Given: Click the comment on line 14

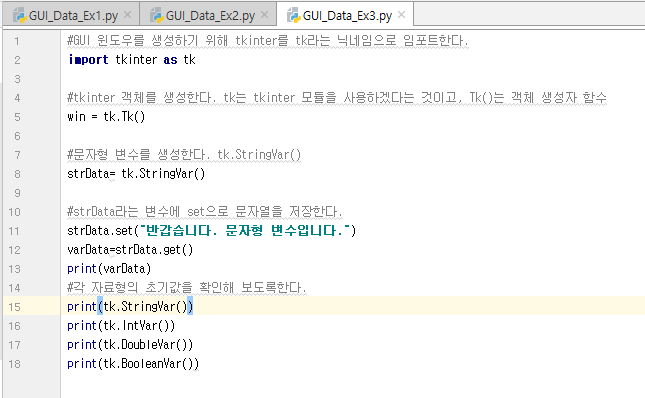Looking at the screenshot, I should [187, 288].
